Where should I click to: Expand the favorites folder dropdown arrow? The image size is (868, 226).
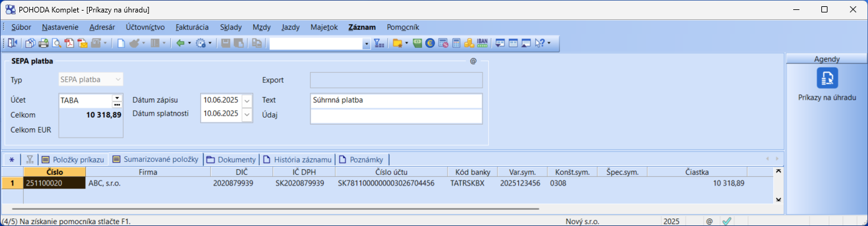pyautogui.click(x=407, y=44)
